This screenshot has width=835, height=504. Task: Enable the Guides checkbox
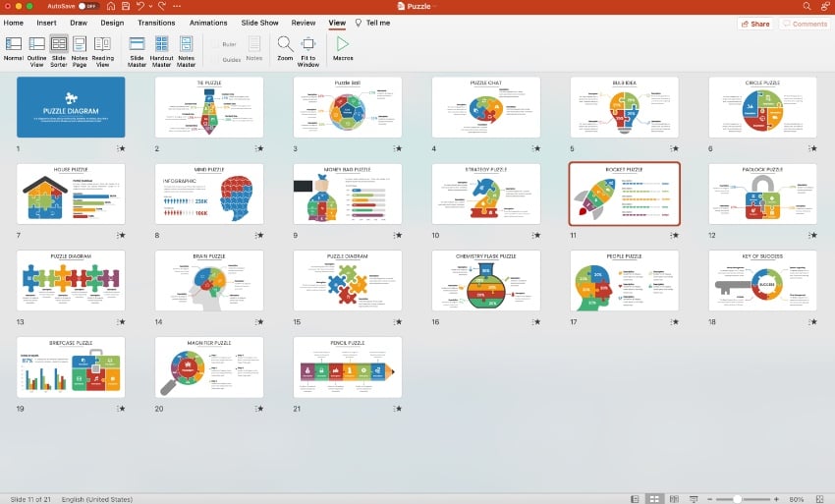point(215,59)
